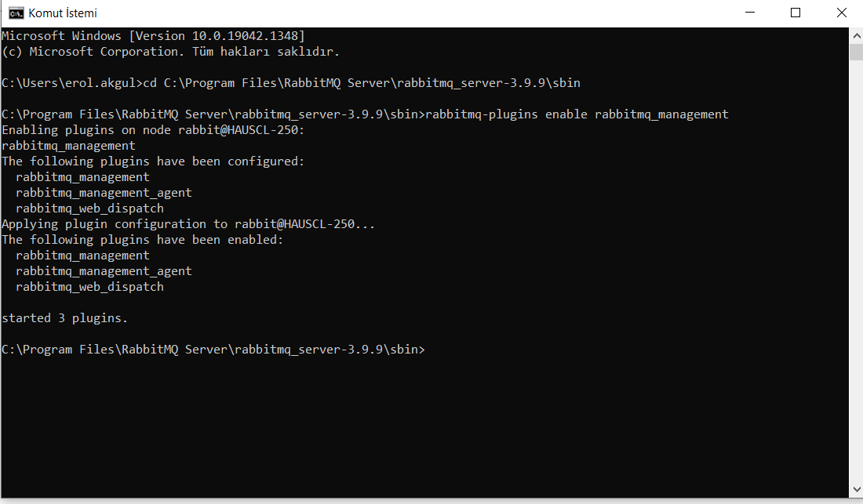Click the vertical scrollbar thumb

click(856, 52)
